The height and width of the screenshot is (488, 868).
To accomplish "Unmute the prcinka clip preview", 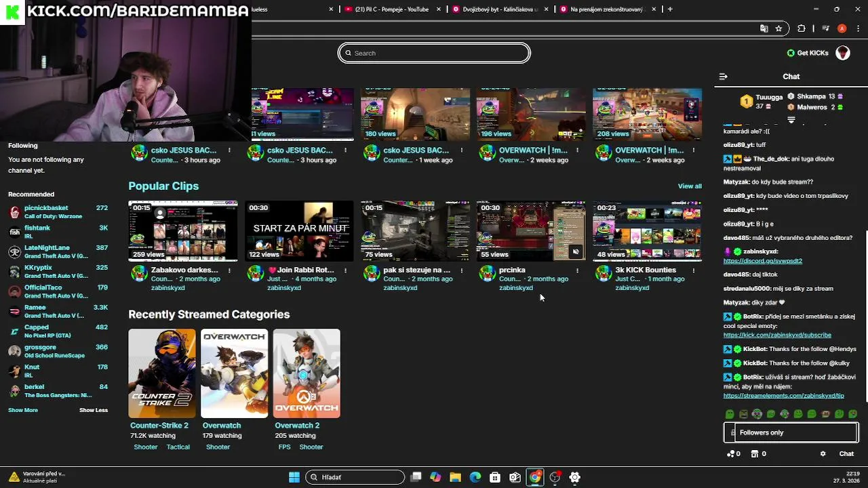I will [x=576, y=252].
